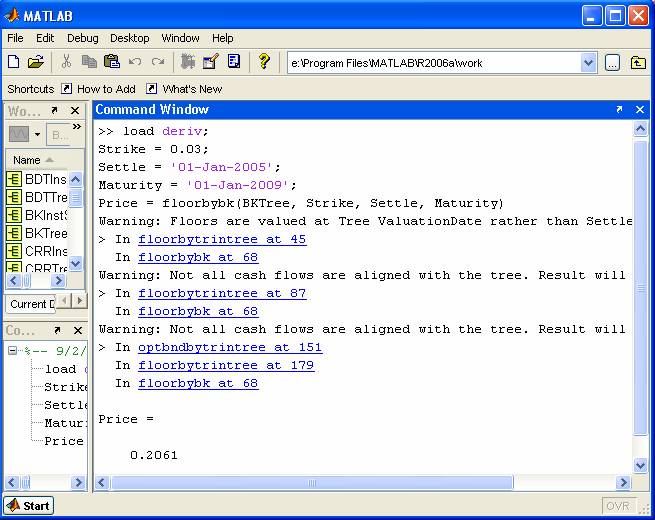
Task: Sort workspace by Name column header
Action: (x=33, y=160)
